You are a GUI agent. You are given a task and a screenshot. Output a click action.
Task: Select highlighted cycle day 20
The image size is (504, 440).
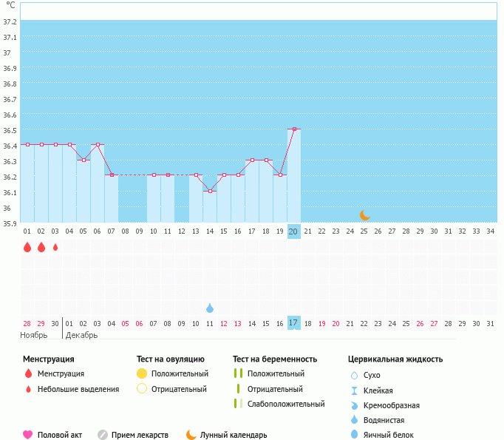pos(293,231)
